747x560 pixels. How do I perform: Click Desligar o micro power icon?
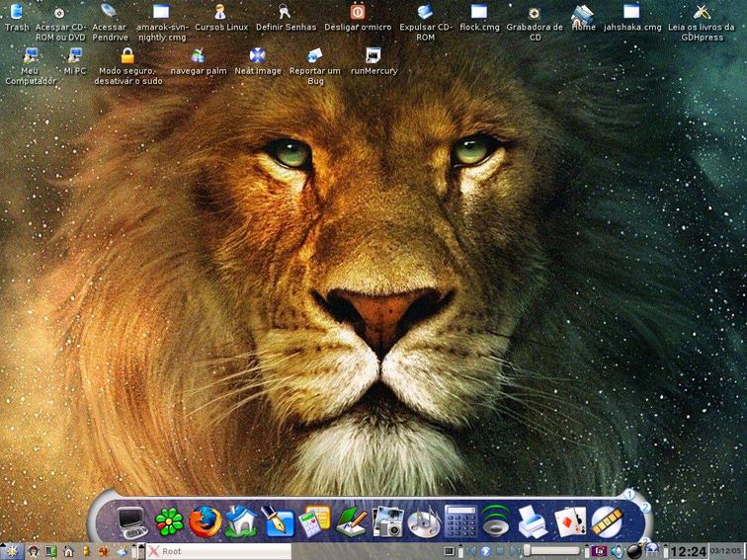pos(358,12)
